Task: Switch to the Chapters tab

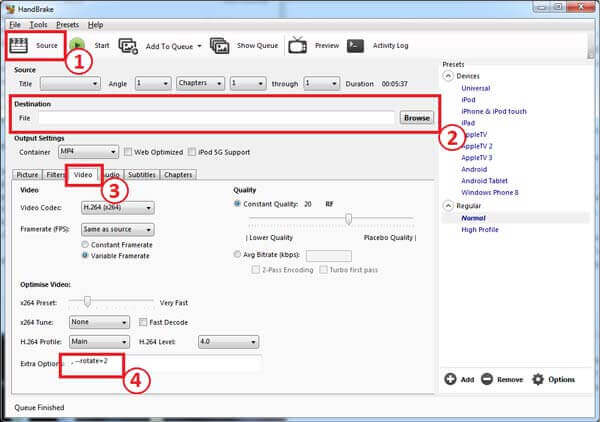Action: pyautogui.click(x=178, y=175)
